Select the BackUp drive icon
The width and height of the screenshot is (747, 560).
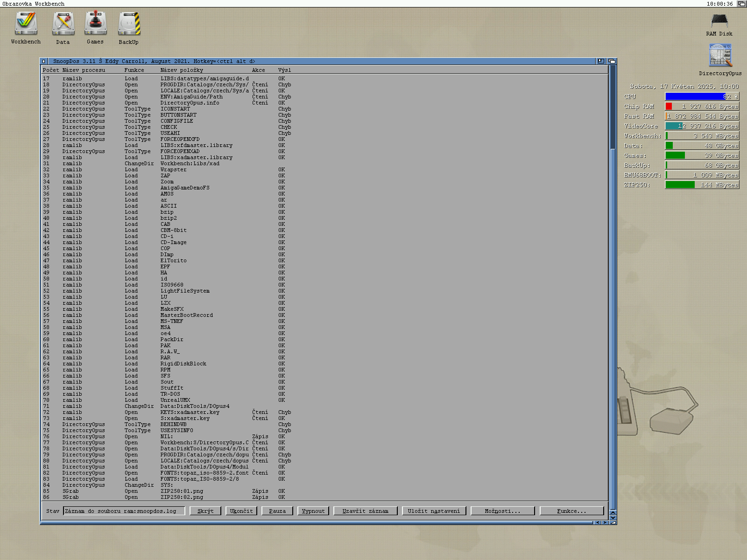tap(129, 24)
